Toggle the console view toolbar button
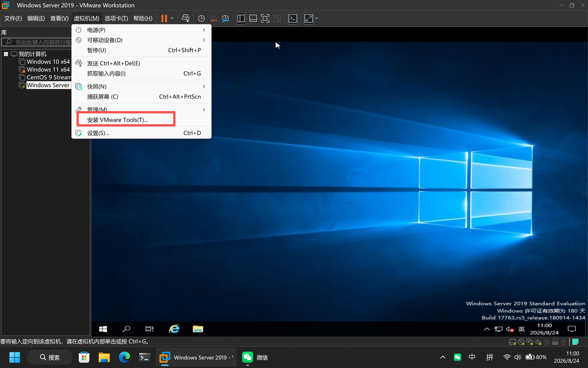Image resolution: width=588 pixels, height=368 pixels. 293,18
